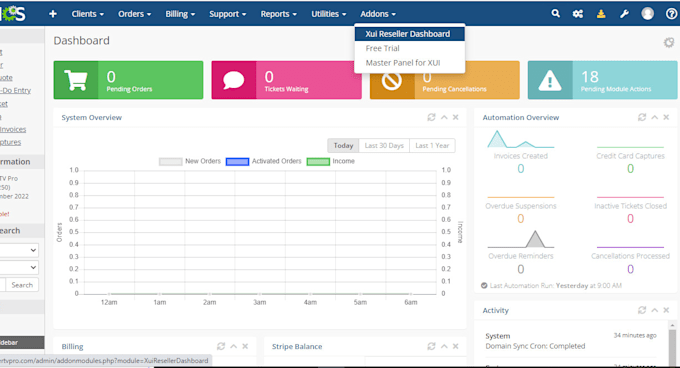
Task: Close the Billing widget
Action: pos(245,346)
